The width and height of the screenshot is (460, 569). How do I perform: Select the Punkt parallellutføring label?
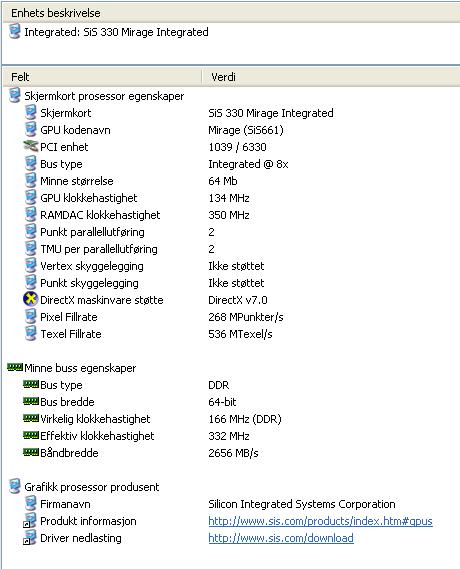[93, 232]
